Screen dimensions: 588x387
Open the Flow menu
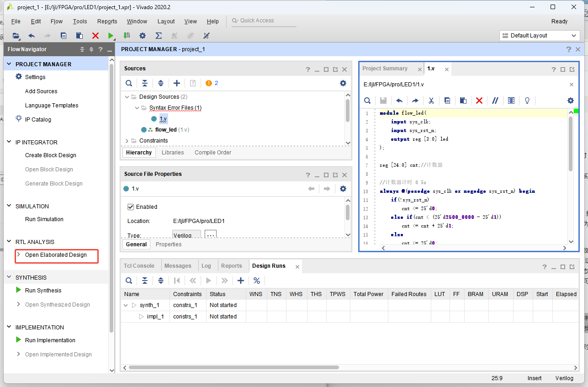57,21
